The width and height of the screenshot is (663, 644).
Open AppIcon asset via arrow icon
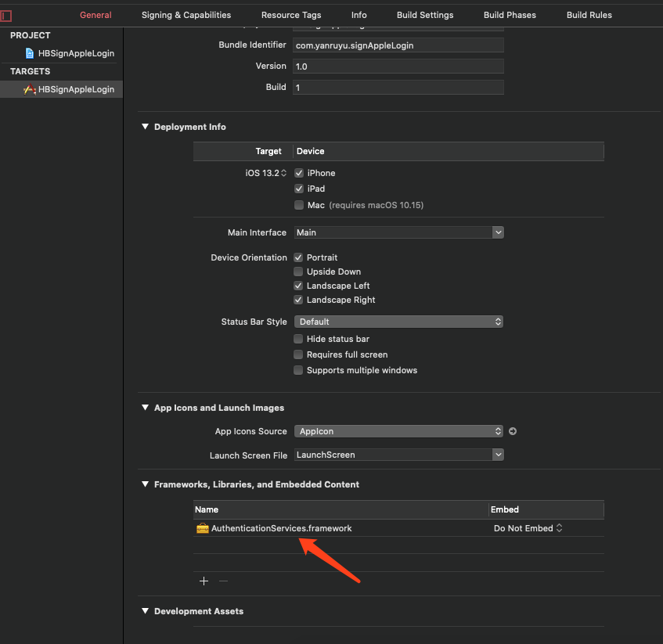click(x=513, y=431)
